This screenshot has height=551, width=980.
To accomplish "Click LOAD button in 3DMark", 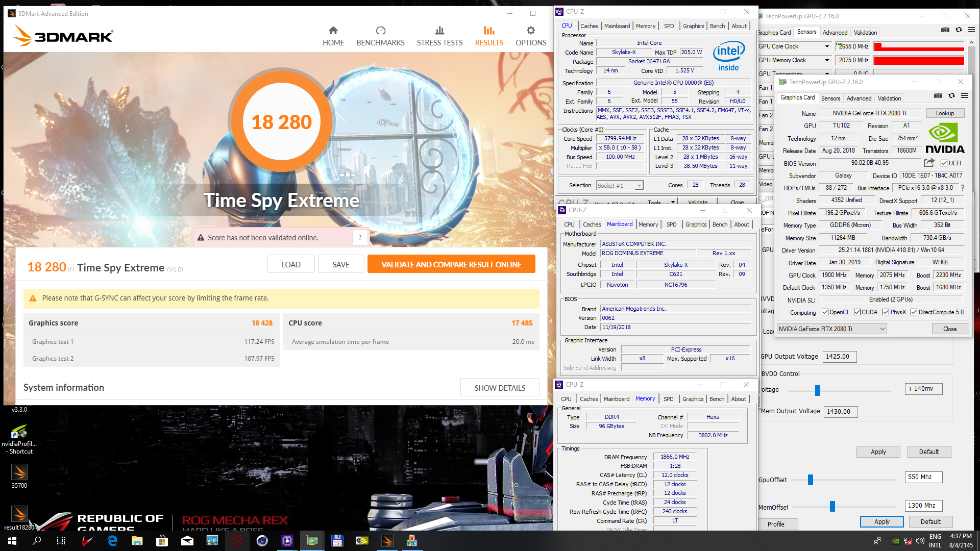I will (x=291, y=264).
